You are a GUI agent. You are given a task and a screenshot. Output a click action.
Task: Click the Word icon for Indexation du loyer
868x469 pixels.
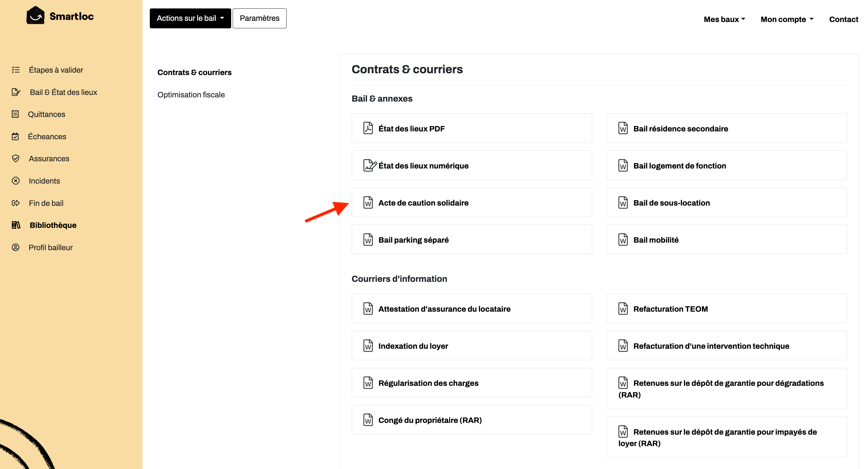[x=368, y=346]
